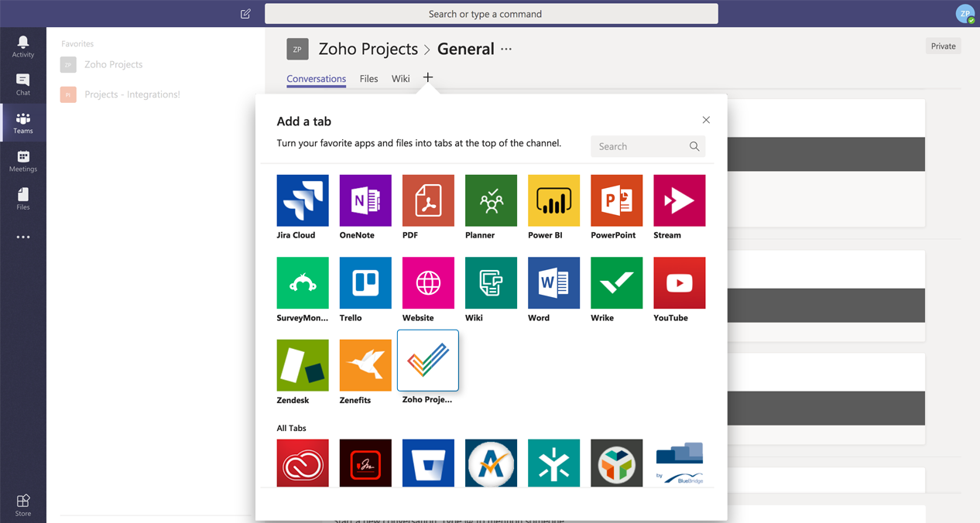Add the YouTube app tile

coord(679,283)
